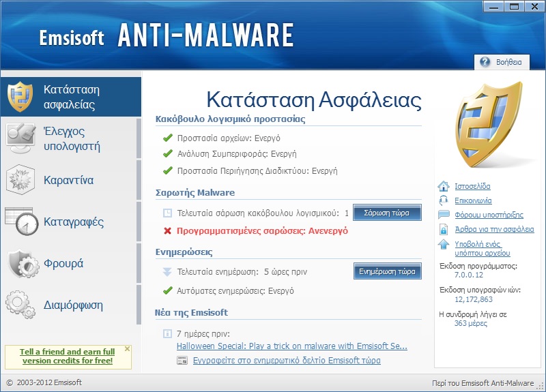The height and width of the screenshot is (392, 546).
Task: Click the help question-mark icon
Action: coord(485,62)
